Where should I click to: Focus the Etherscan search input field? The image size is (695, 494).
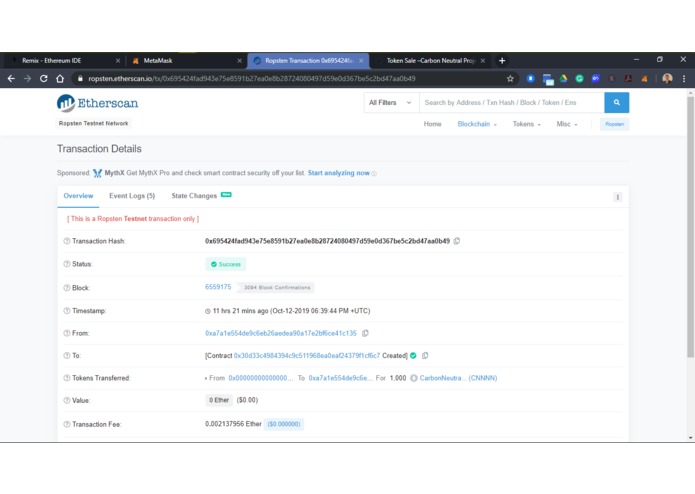pos(511,102)
